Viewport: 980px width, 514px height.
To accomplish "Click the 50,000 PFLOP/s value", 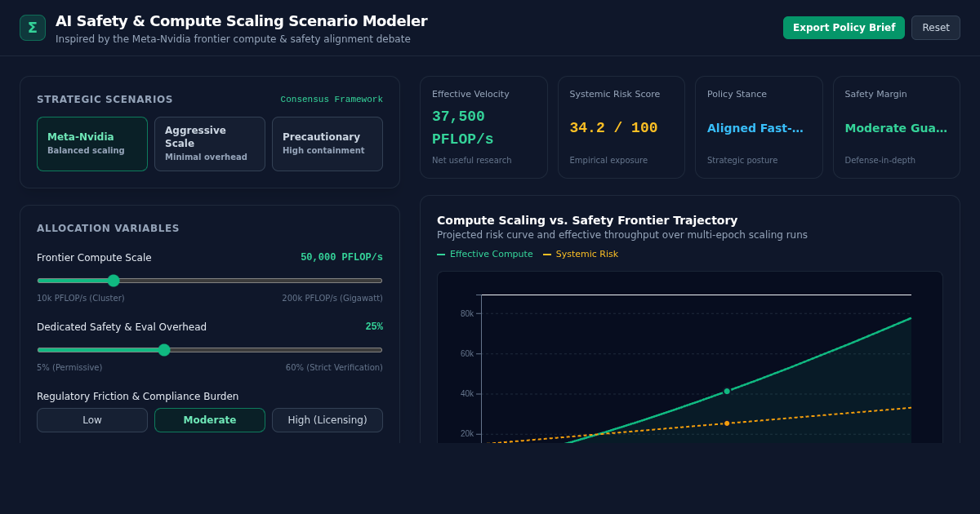I will [341, 257].
